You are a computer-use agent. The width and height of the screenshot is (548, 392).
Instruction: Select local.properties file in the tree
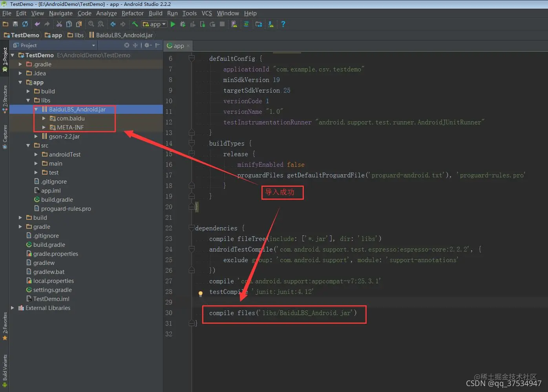click(x=53, y=281)
